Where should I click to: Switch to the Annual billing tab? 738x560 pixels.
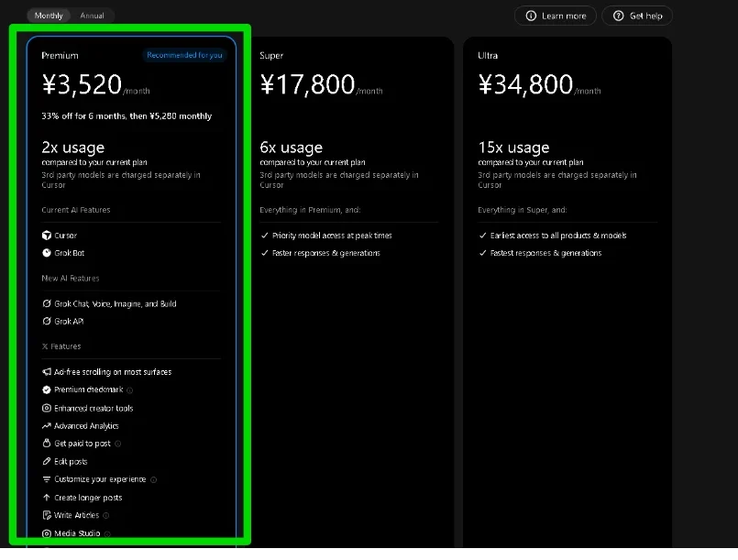[x=92, y=16]
